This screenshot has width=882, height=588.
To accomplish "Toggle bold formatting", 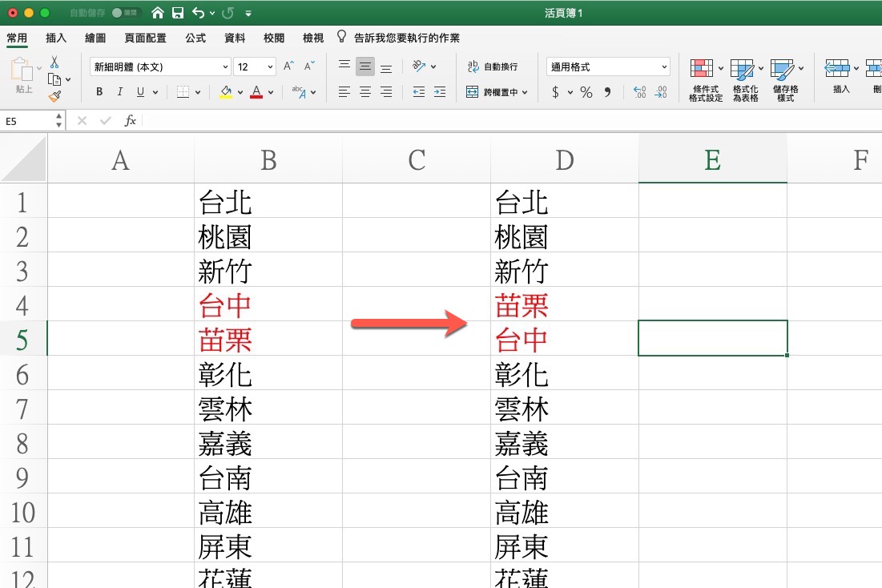I will click(99, 92).
